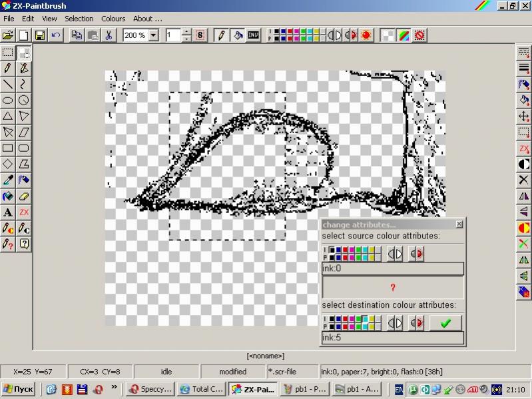Screen dimensions: 532x399
Task: Click the Пуск start button
Action: [19, 389]
